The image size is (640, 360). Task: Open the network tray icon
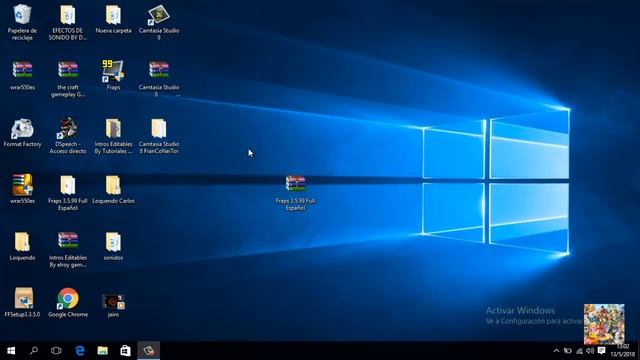point(579,351)
